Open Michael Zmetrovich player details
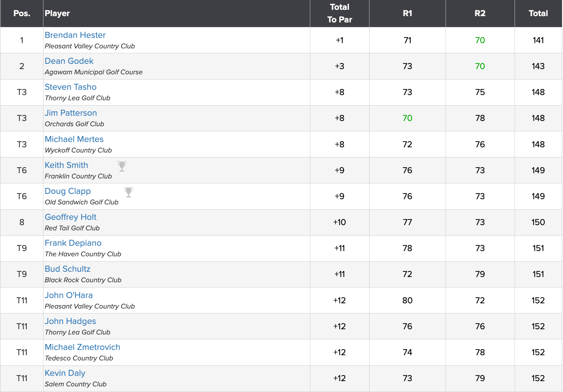Screen dimensions: 563x392 pyautogui.click(x=82, y=347)
